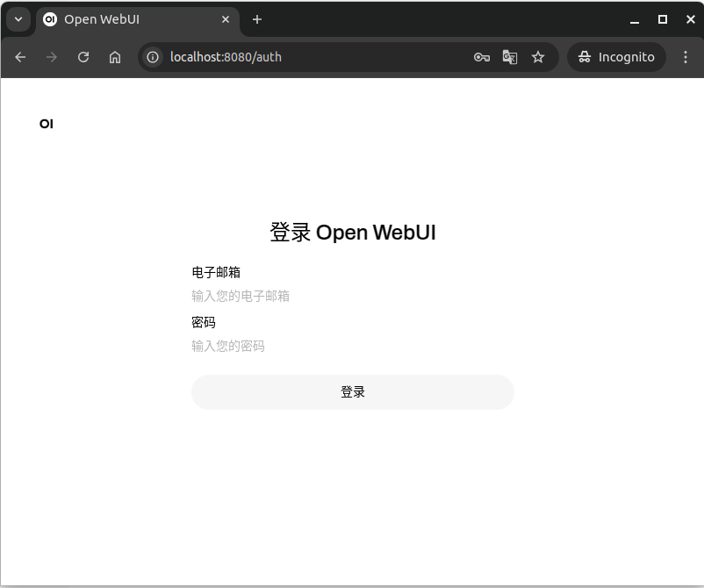The height and width of the screenshot is (588, 704).
Task: Close the browser window
Action: coord(691,19)
